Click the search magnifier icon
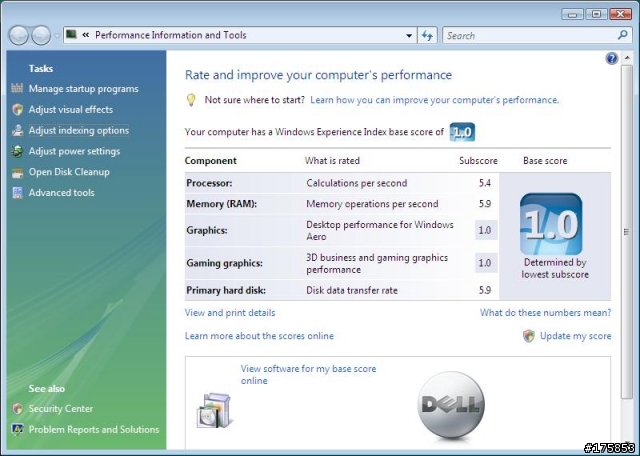 point(622,35)
